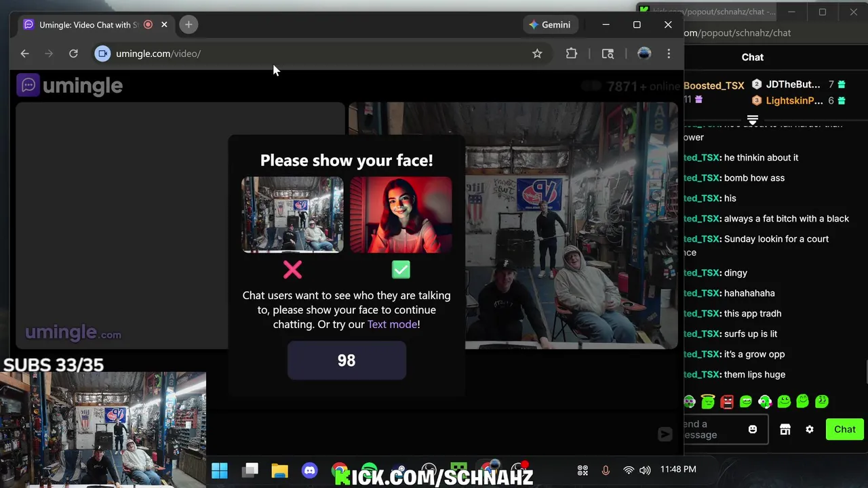Image resolution: width=868 pixels, height=488 pixels.
Task: Open Chrome's three-dot menu
Action: pyautogui.click(x=669, y=54)
